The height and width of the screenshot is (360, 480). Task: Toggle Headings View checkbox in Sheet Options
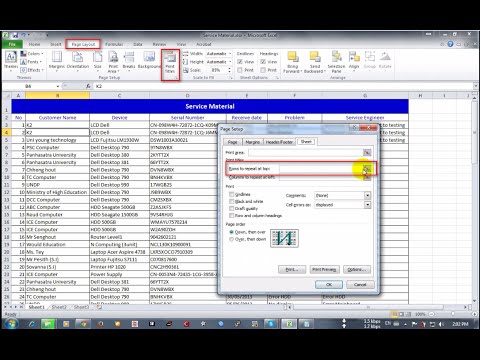[263, 62]
